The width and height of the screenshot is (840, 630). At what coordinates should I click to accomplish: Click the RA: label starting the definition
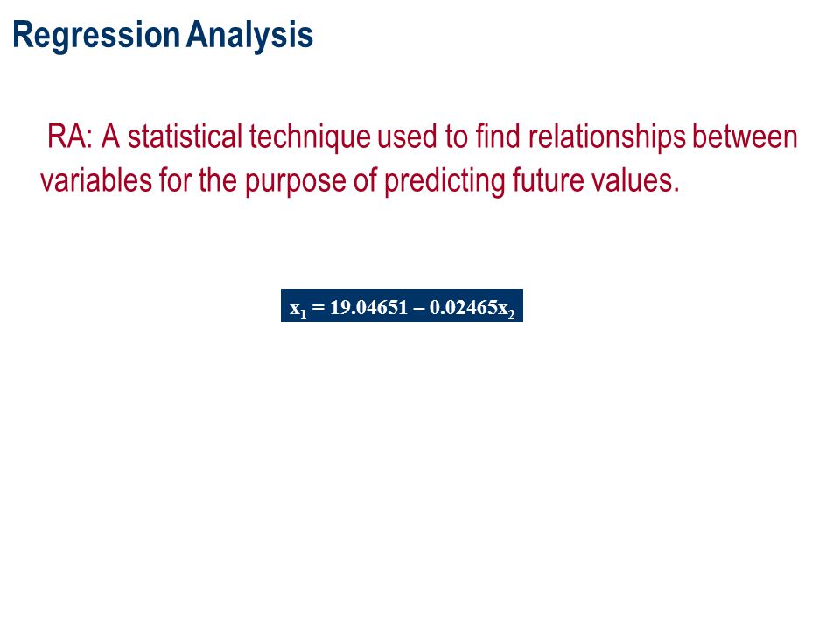click(70, 136)
